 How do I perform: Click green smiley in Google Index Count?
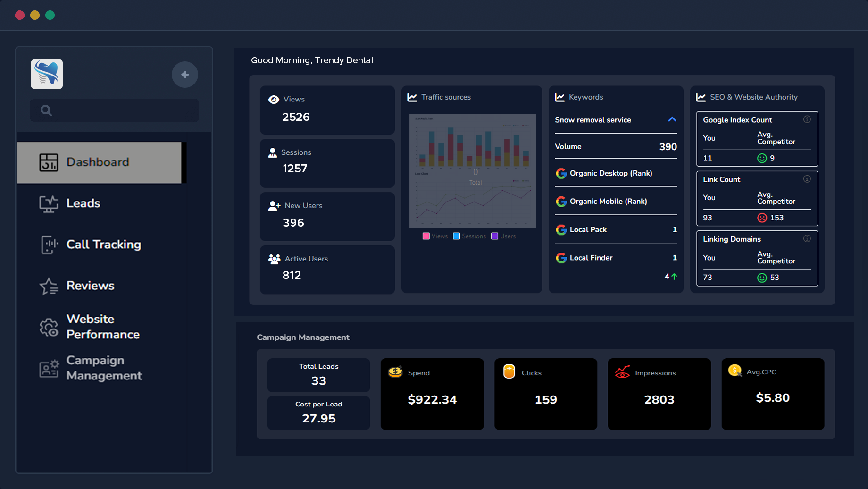coord(762,158)
